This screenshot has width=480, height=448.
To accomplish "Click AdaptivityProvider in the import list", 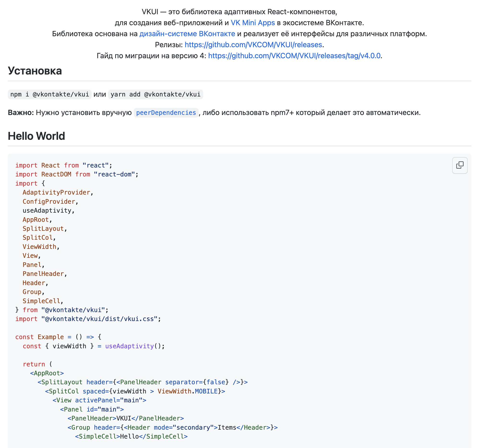I will pyautogui.click(x=56, y=193).
